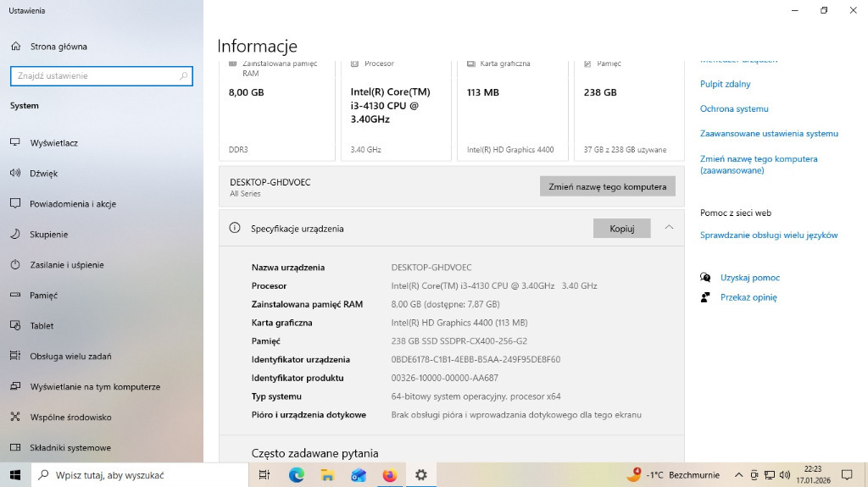This screenshot has width=868, height=487.
Task: Select Wyświetlanie na tym komputerze icon
Action: click(x=15, y=386)
